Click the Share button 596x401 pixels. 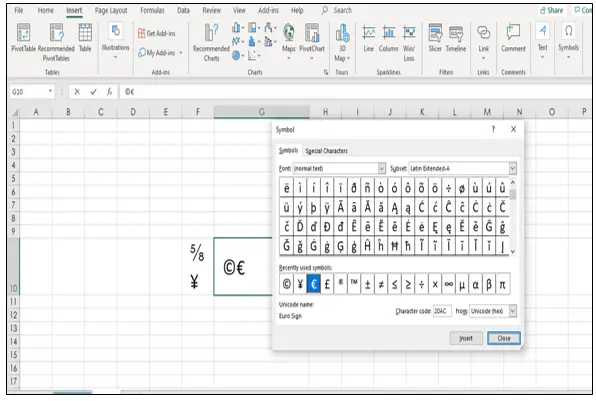point(552,10)
